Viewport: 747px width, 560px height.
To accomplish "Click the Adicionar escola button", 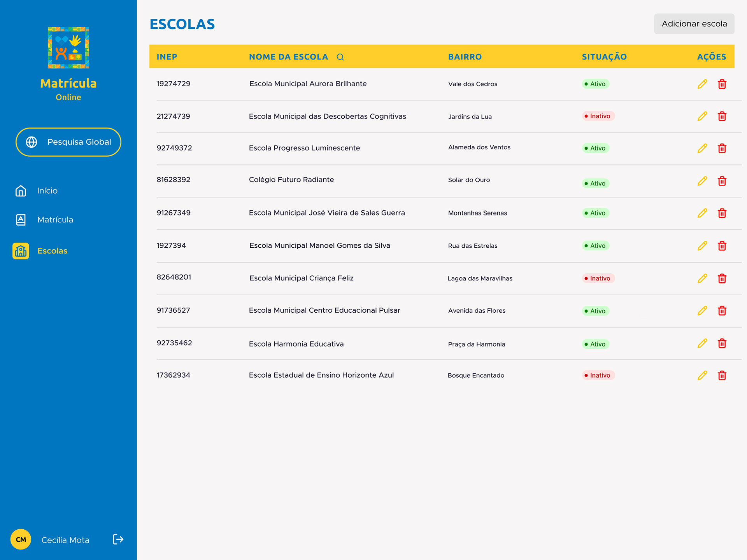I will tap(694, 24).
